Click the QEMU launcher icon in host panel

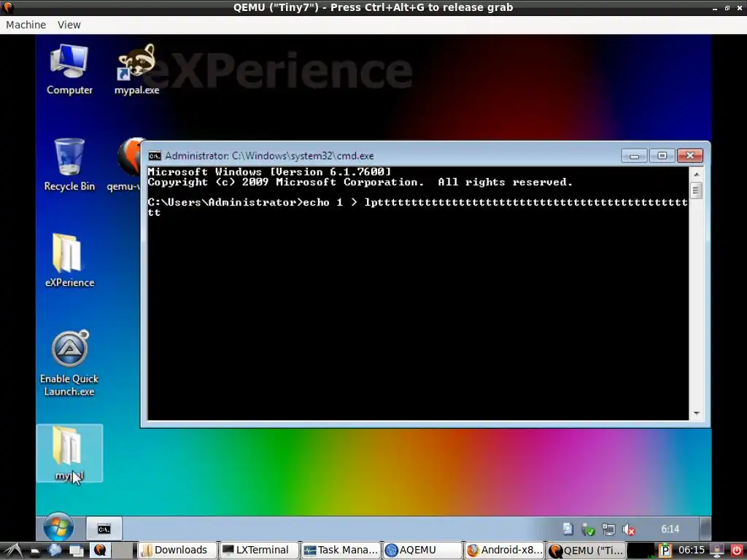coord(100,550)
